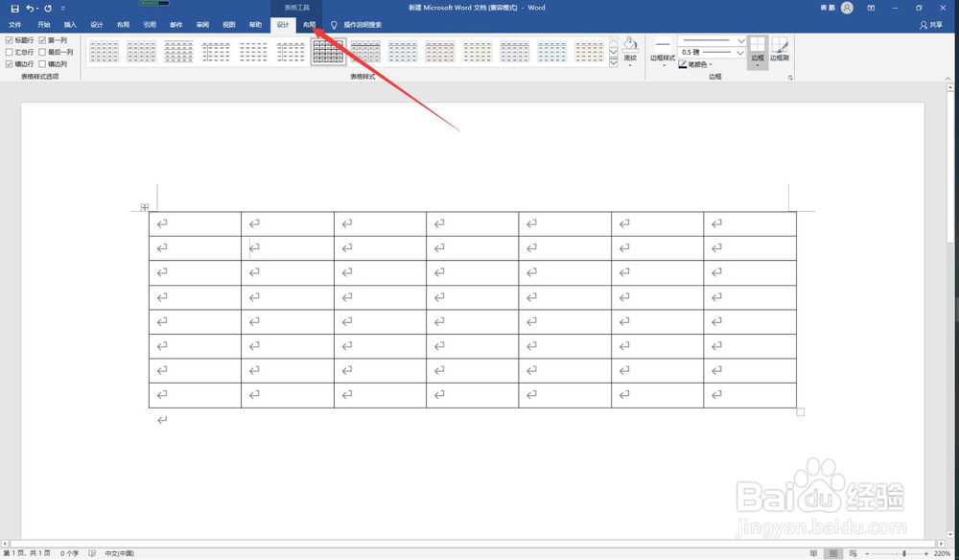Toggle the 标题行 (header row) checkbox

tap(10, 40)
